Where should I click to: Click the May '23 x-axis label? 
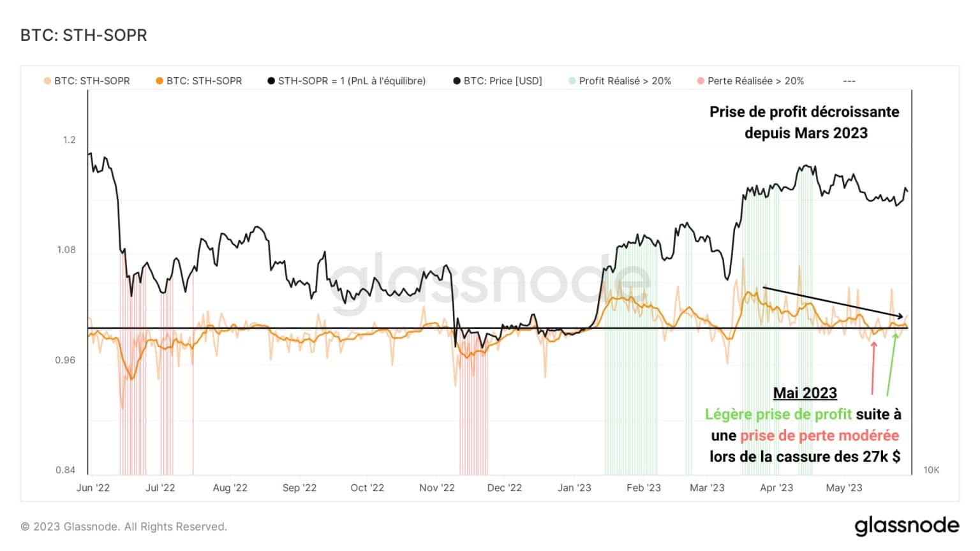844,488
